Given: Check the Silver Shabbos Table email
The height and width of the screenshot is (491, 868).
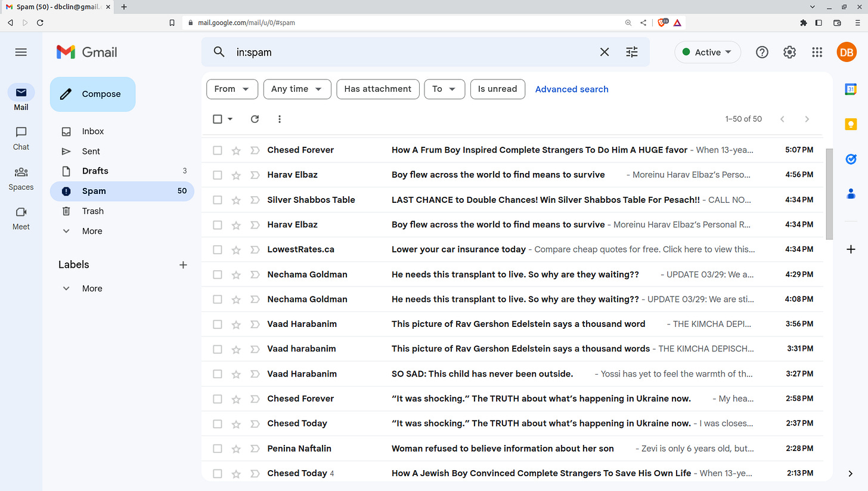Looking at the screenshot, I should point(218,200).
